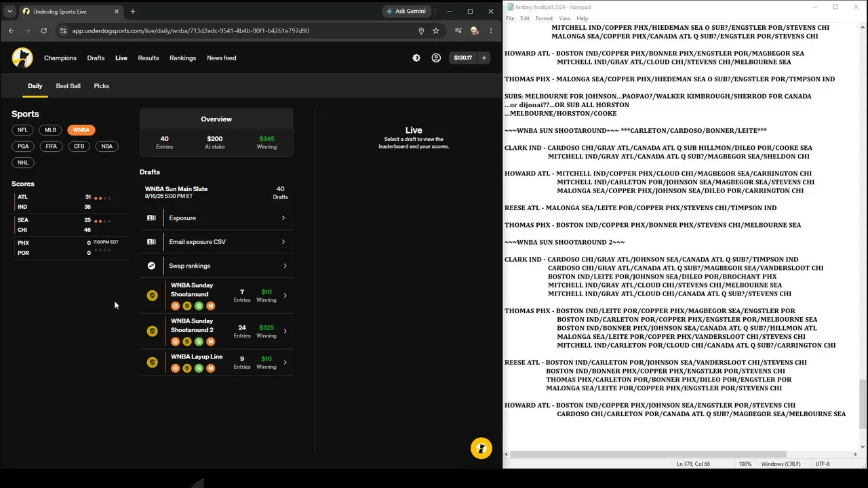Reload the Underdog page

(x=43, y=30)
